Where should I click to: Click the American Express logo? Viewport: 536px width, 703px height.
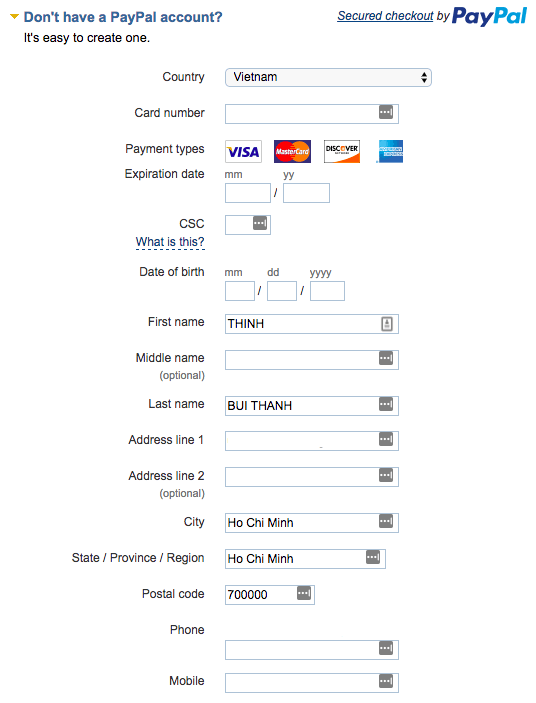coord(390,152)
